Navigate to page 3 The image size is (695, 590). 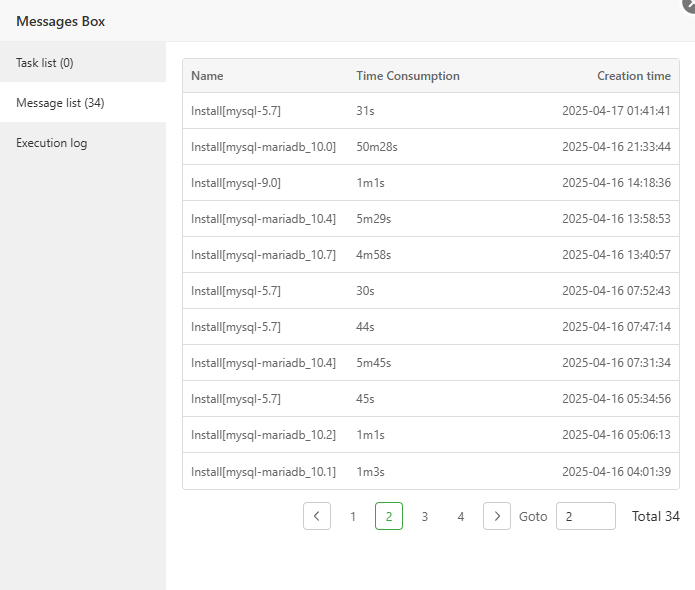coord(425,516)
